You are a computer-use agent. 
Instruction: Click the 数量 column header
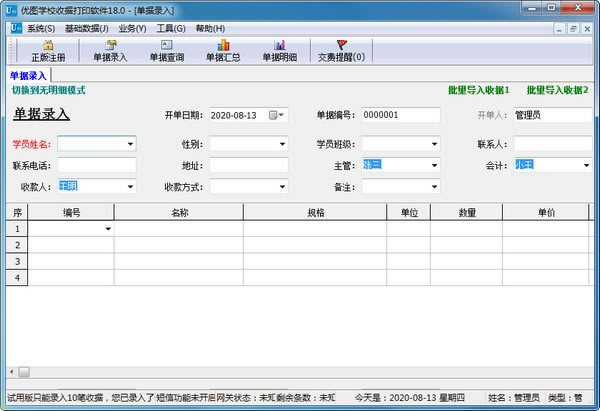tap(467, 212)
